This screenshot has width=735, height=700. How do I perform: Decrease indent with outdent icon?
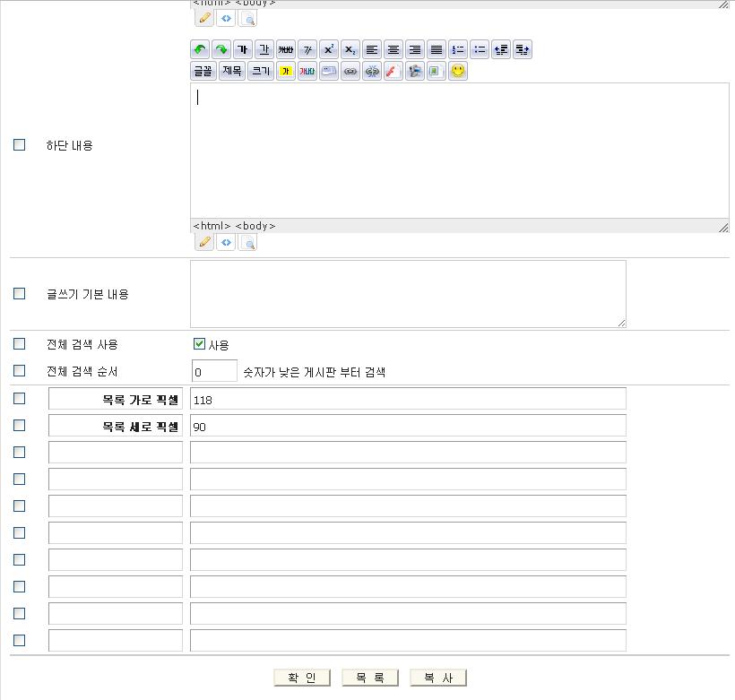[x=501, y=49]
